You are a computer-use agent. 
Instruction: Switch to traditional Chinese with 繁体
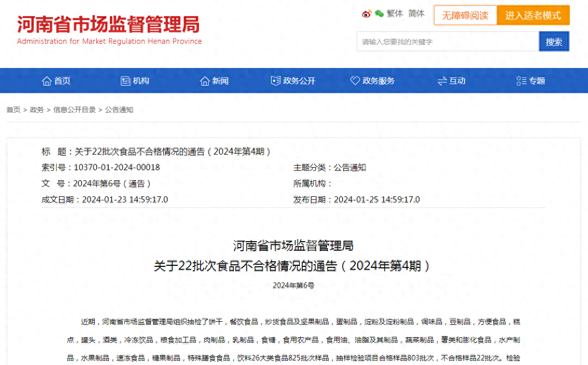(395, 14)
